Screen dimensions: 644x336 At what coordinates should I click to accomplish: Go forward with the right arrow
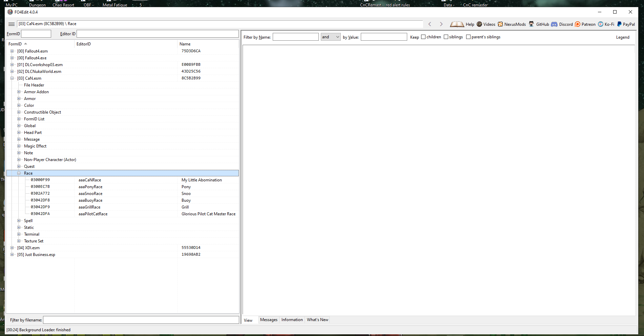(x=441, y=24)
